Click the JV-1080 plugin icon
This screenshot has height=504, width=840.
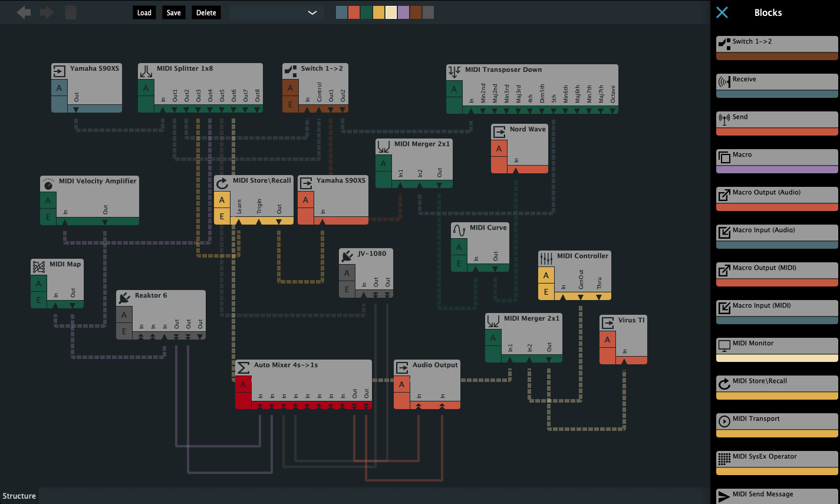347,256
